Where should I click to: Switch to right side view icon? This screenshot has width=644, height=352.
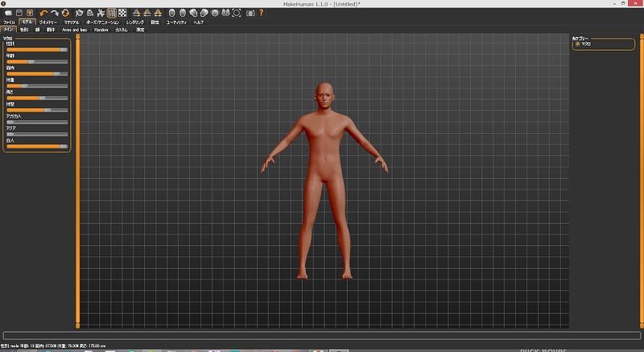(204, 13)
